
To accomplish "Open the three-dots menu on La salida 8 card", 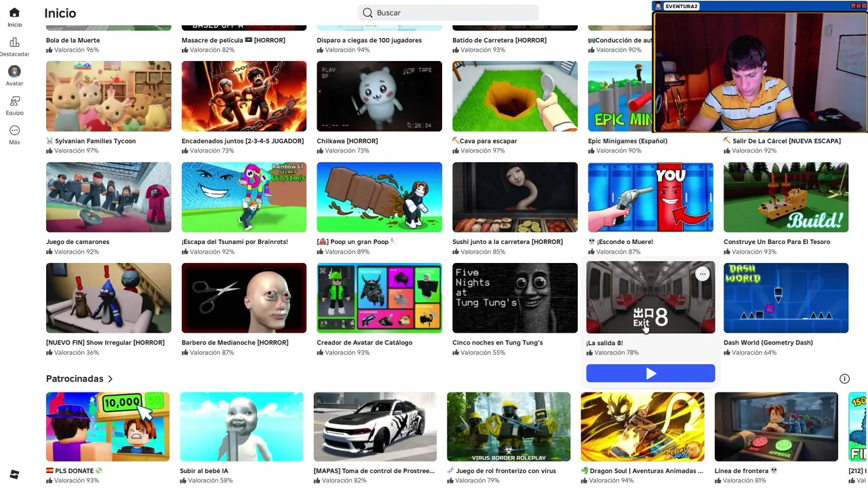I will 702,274.
